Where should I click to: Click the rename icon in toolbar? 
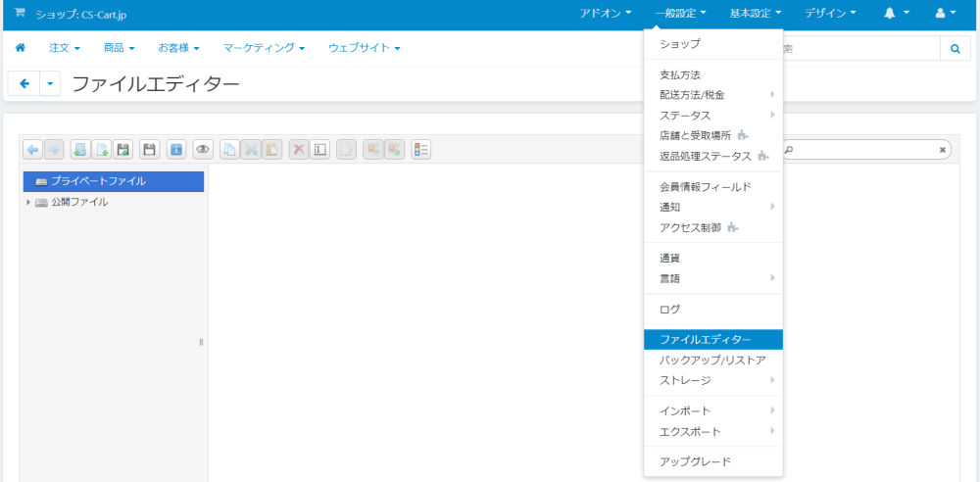pyautogui.click(x=320, y=150)
